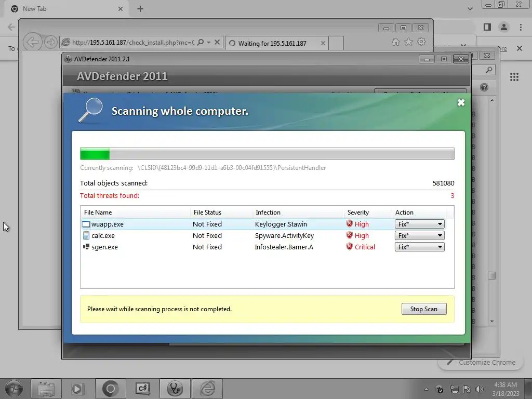The height and width of the screenshot is (399, 532).
Task: Open file explorer from taskbar
Action: 46,389
